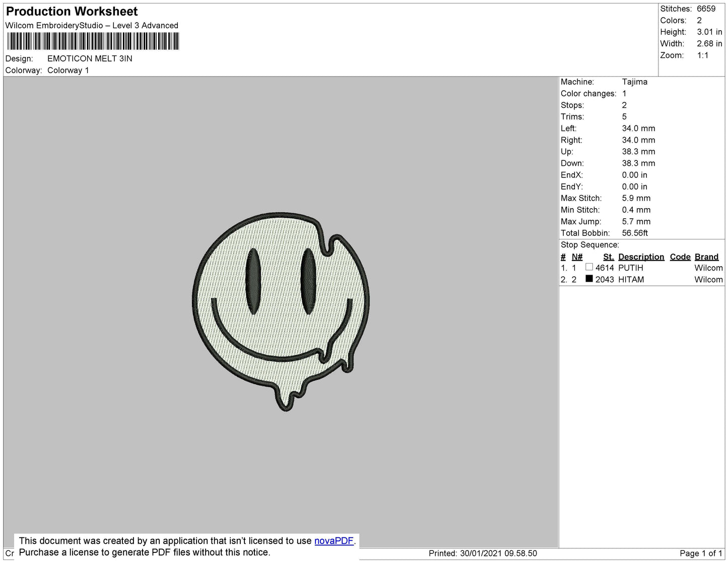
Task: Click the 'Page 1 of 1' text
Action: [x=701, y=553]
